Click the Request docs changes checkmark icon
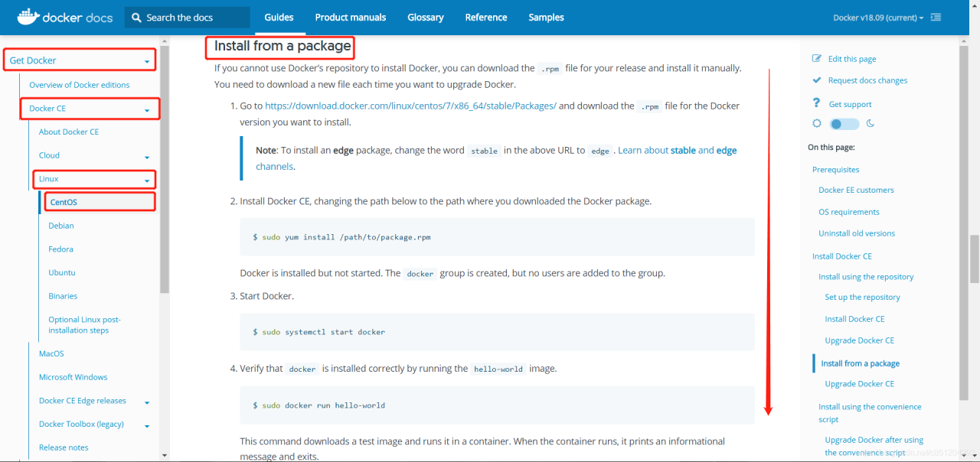The image size is (980, 462). coord(817,80)
